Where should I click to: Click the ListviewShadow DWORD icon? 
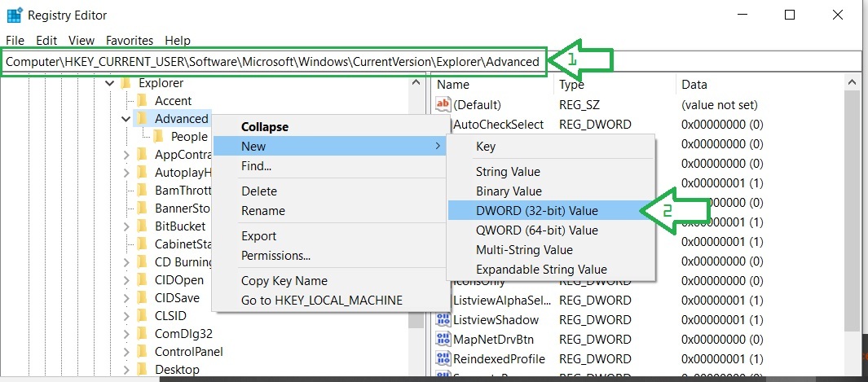(443, 319)
